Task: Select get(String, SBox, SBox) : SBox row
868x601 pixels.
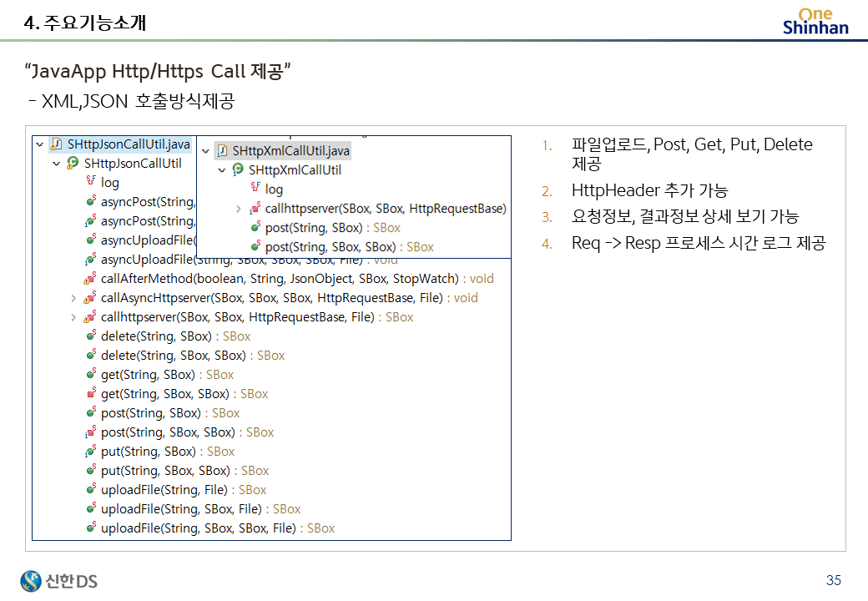Action: click(x=184, y=394)
